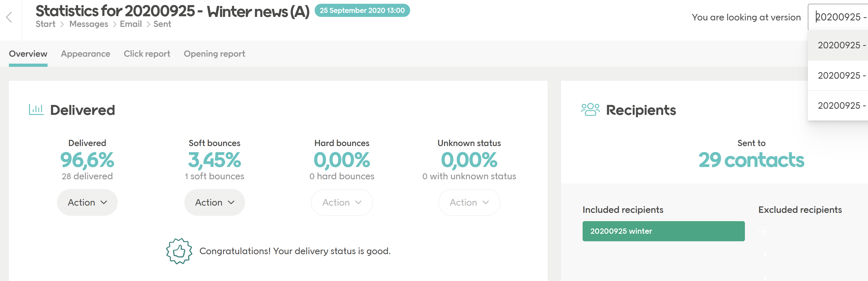The image size is (868, 281).
Task: Click the back arrow icon
Action: click(9, 17)
